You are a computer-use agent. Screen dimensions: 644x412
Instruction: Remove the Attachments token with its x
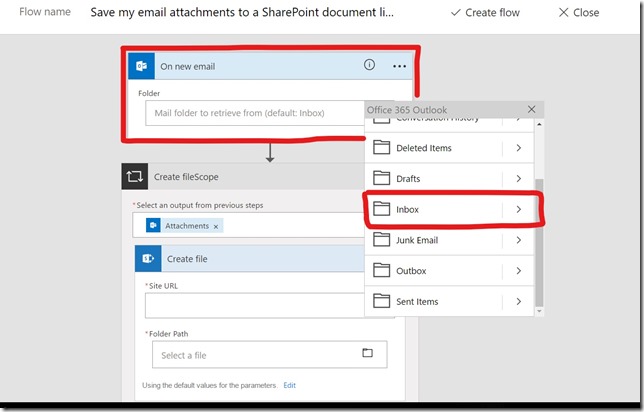click(216, 226)
